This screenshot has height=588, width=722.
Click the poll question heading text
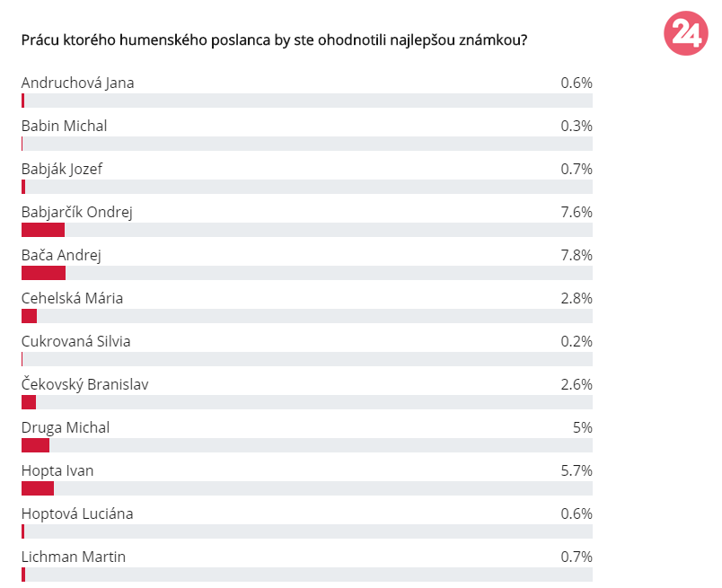click(x=274, y=40)
